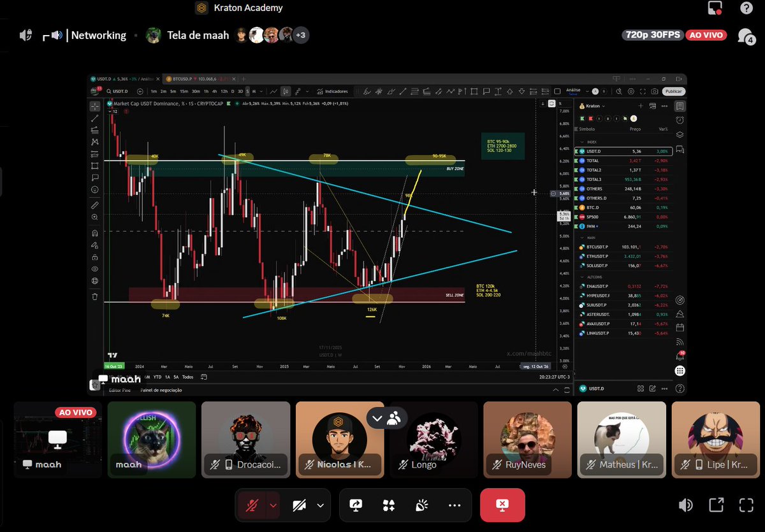Open the Measure ruler tool
The height and width of the screenshot is (532, 765).
[94, 205]
